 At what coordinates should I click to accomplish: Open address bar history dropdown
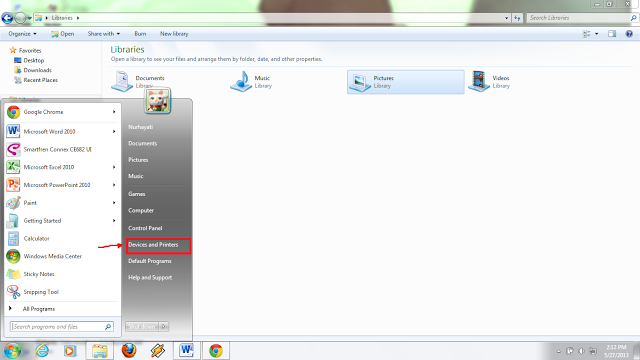[x=507, y=18]
